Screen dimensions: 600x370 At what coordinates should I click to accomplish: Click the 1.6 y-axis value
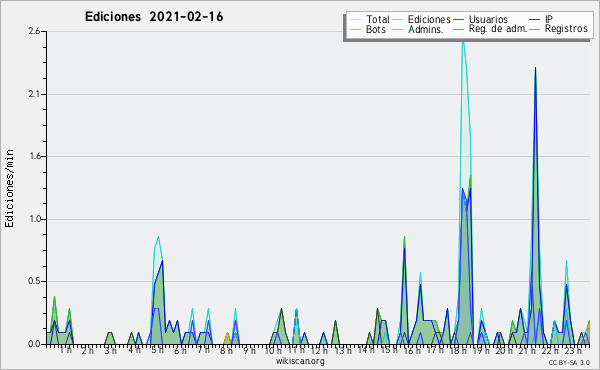(34, 156)
